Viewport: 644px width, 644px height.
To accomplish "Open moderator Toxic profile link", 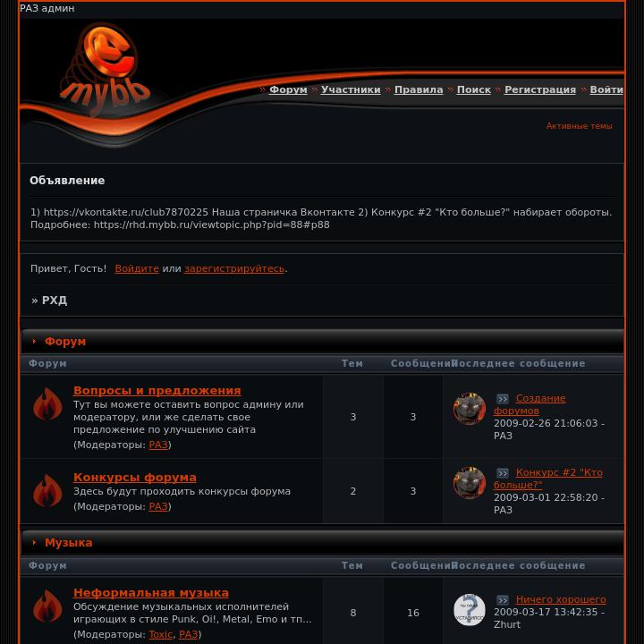I will [x=160, y=634].
